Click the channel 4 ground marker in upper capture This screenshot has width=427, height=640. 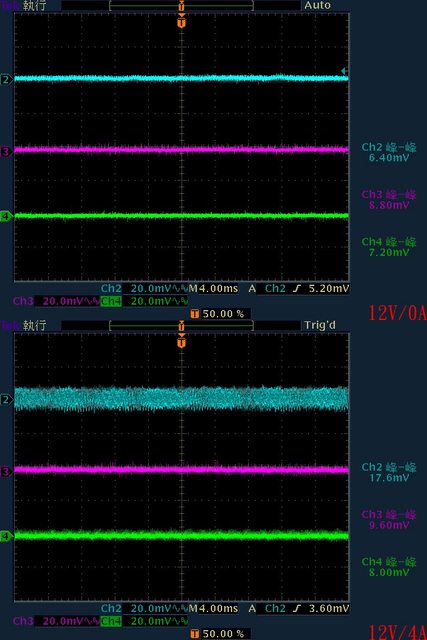click(6, 216)
